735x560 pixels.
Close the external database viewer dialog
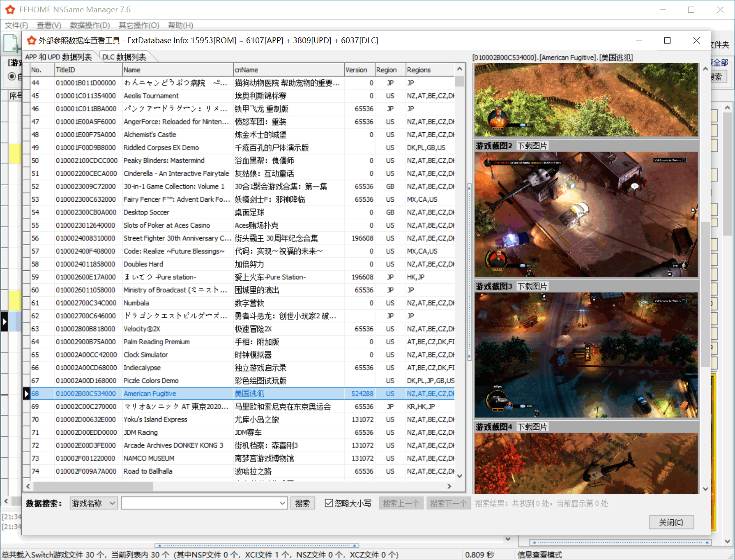point(696,40)
